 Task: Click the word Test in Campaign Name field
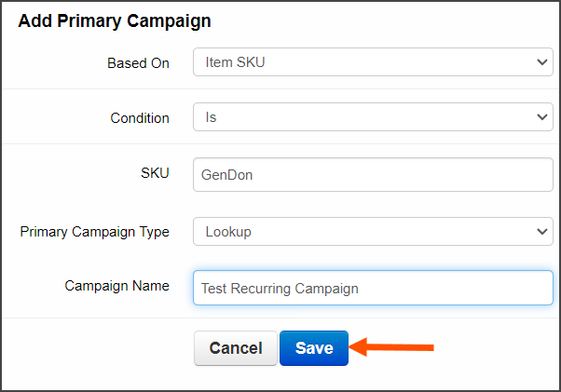tap(213, 289)
